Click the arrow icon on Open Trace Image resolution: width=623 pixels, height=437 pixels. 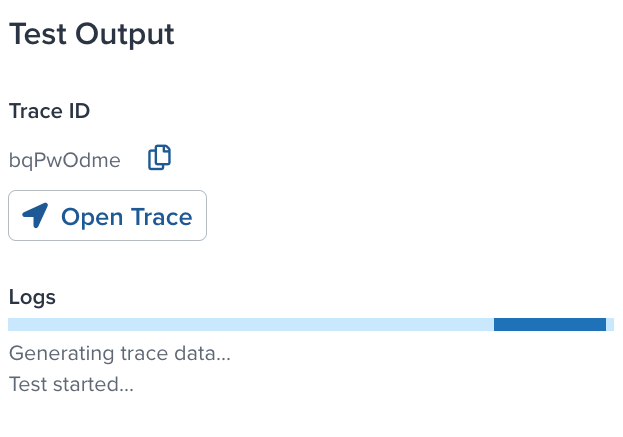(35, 216)
